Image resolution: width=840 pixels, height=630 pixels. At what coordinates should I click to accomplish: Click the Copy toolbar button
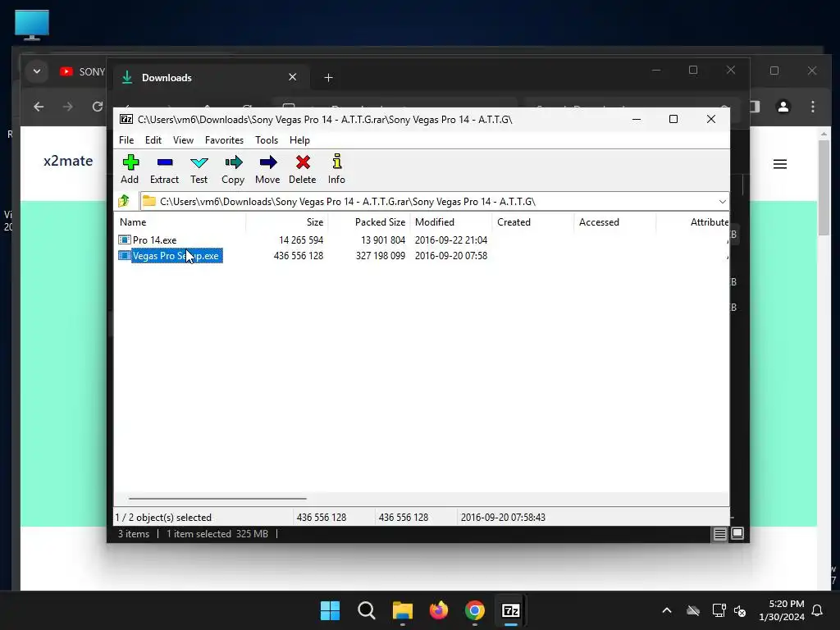(x=233, y=169)
